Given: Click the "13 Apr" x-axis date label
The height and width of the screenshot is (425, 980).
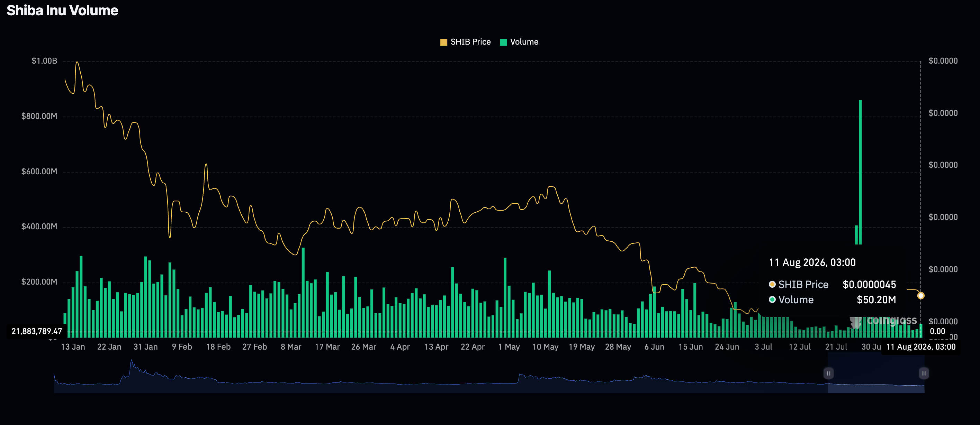Looking at the screenshot, I should click(437, 347).
